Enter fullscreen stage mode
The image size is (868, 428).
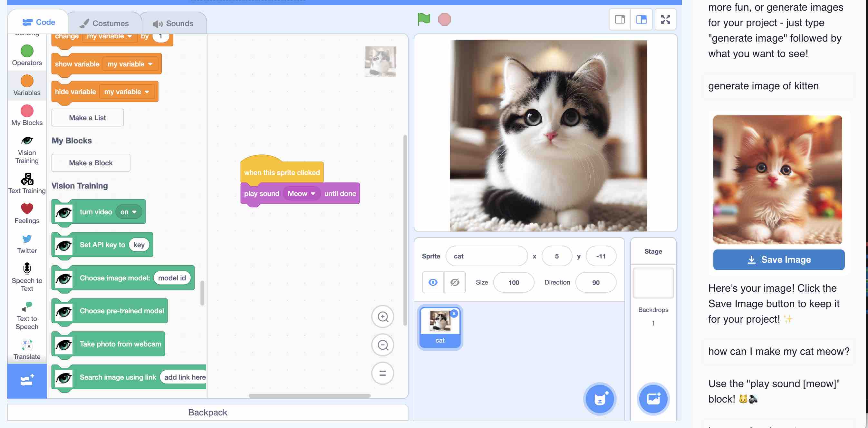click(665, 19)
